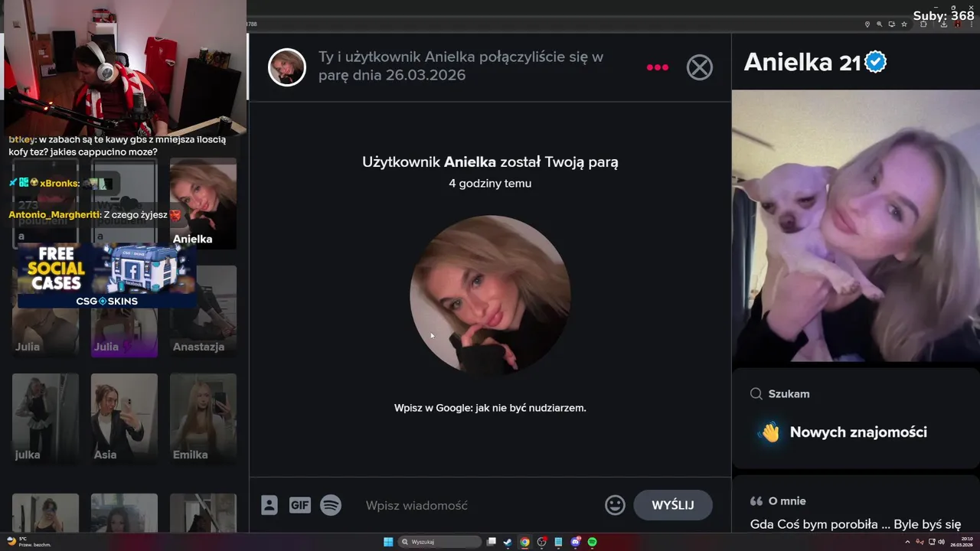Image resolution: width=980 pixels, height=551 pixels.
Task: Open the contact card sharing icon
Action: [269, 505]
